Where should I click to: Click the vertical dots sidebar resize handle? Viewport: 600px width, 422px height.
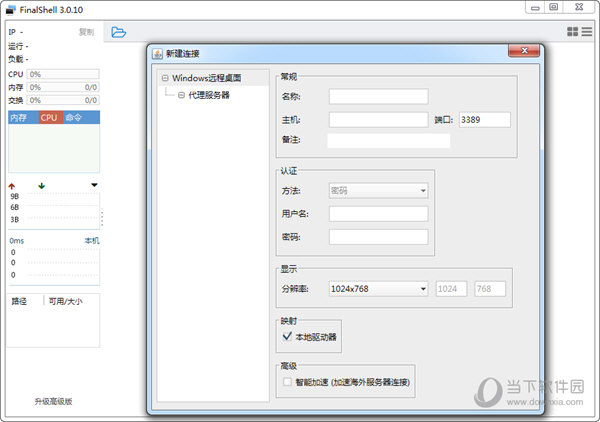102,217
